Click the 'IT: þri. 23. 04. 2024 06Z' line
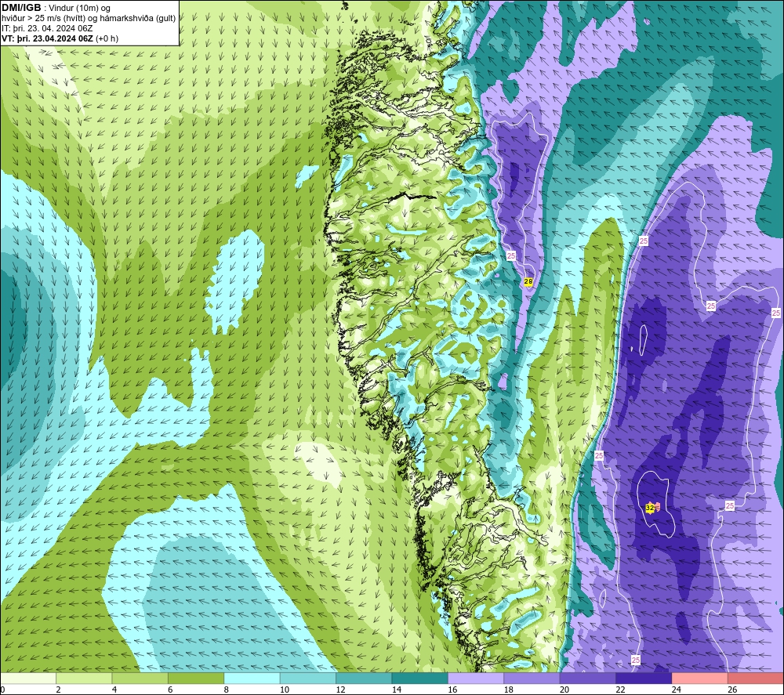This screenshot has width=784, height=695. pos(47,28)
